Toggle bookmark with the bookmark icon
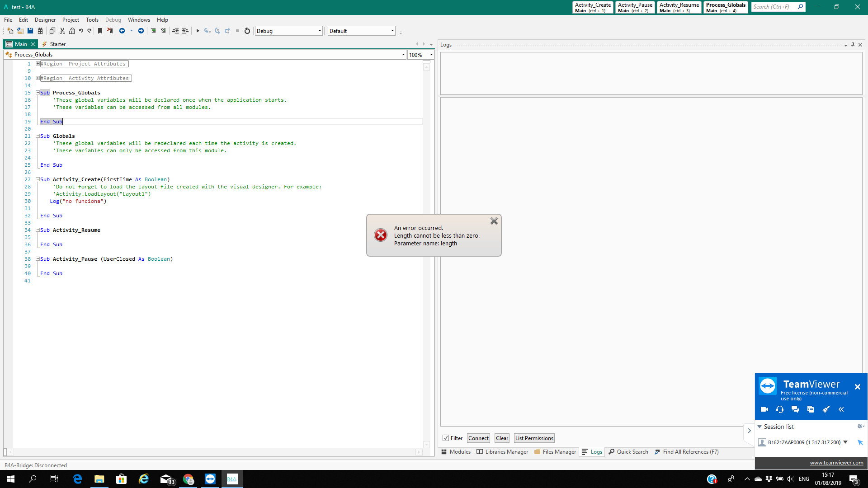The image size is (868, 488). (100, 31)
